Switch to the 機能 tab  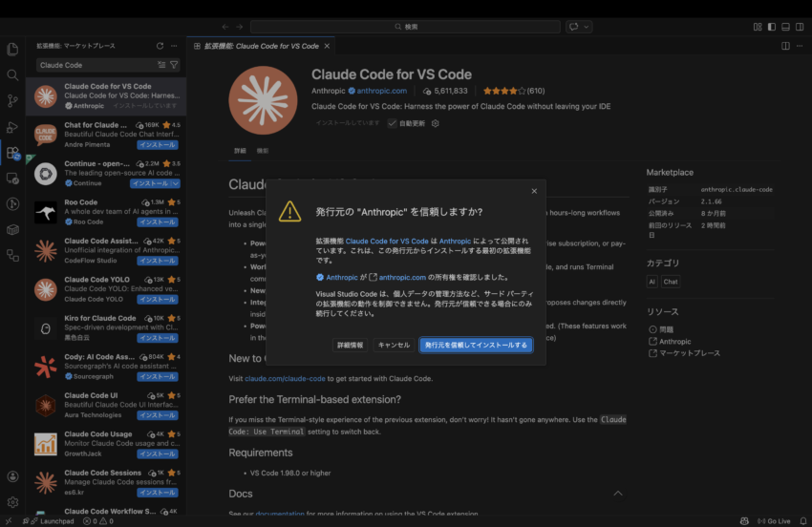263,151
